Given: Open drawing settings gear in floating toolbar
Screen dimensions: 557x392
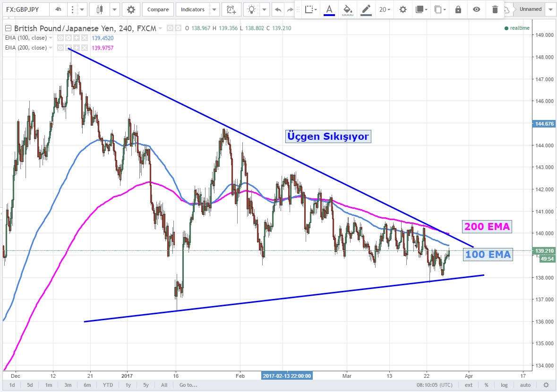Looking at the screenshot, I should [x=403, y=9].
